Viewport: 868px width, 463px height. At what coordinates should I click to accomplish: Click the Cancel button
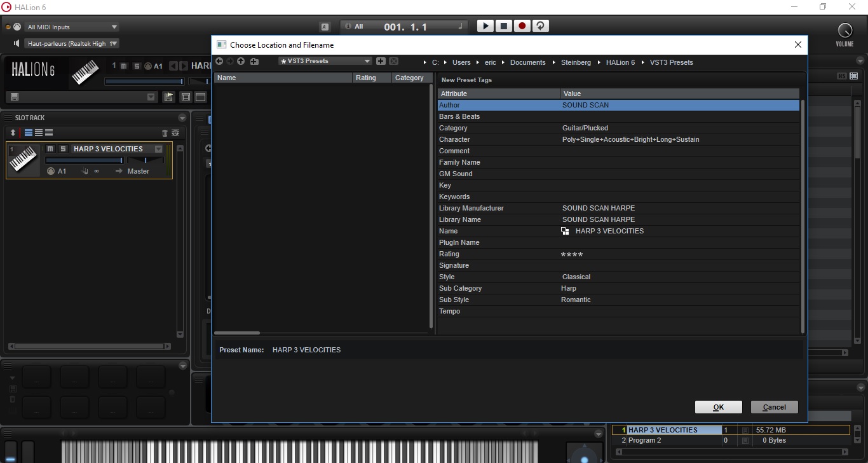[x=774, y=407]
